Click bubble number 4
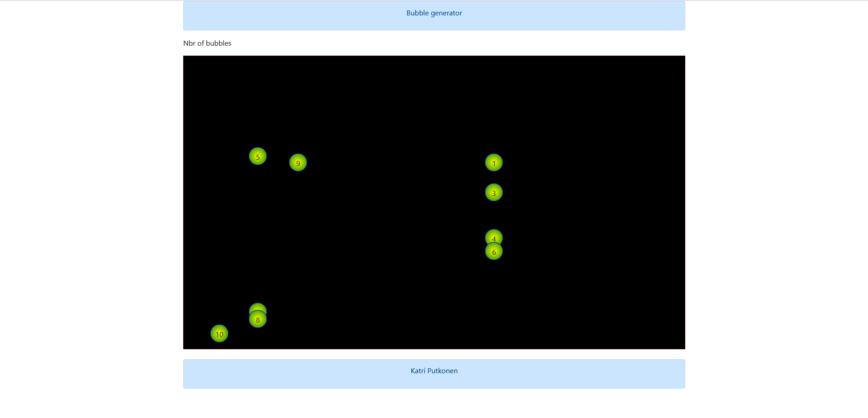This screenshot has height=418, width=868. pos(493,237)
